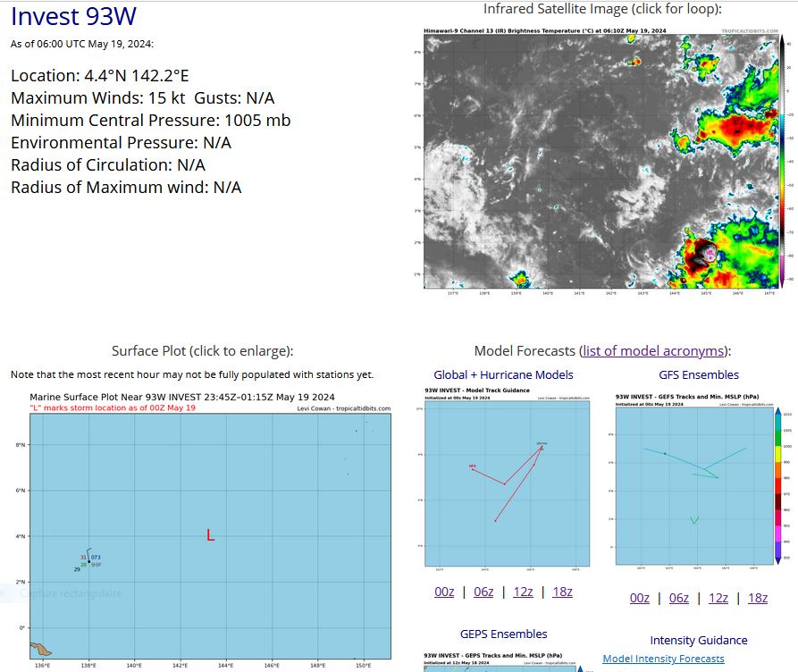
Task: Select 06z under GFS Ensembles
Action: point(679,598)
